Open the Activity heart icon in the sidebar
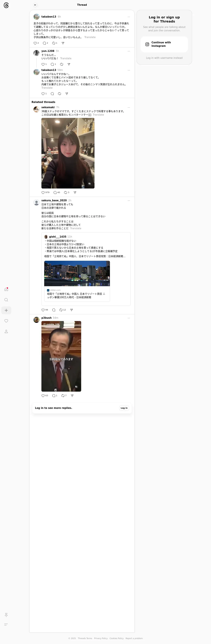 tap(6, 321)
